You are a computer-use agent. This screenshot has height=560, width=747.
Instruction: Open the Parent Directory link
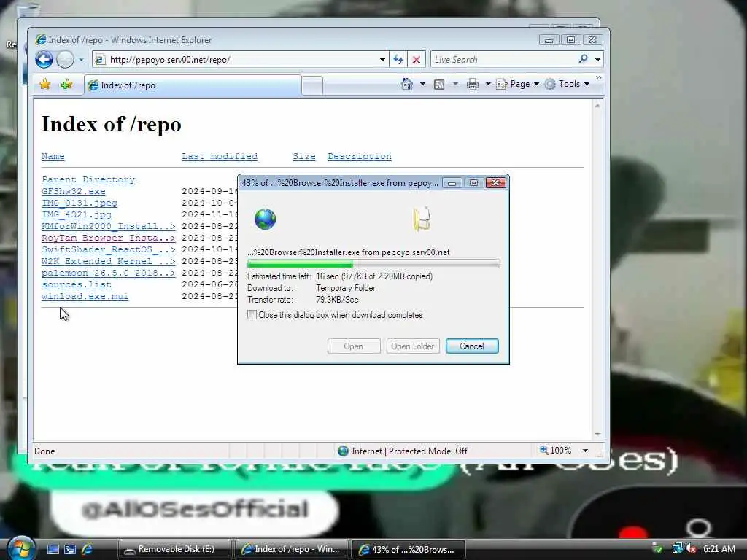point(88,179)
